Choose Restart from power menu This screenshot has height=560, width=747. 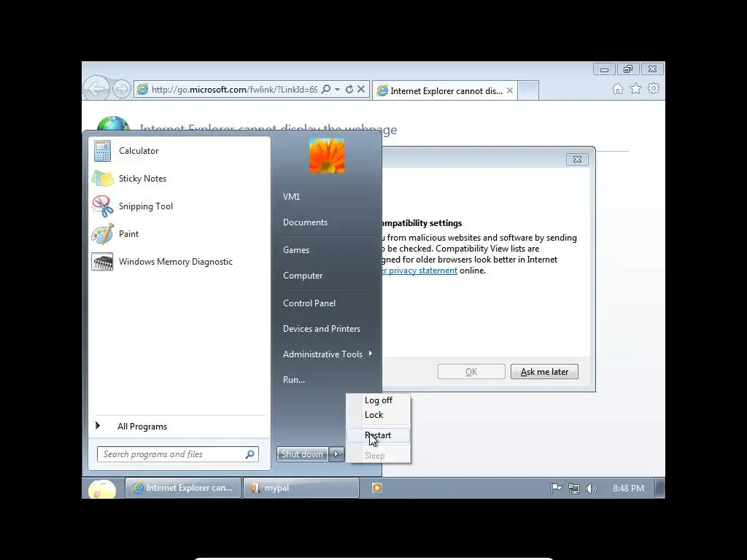(379, 435)
